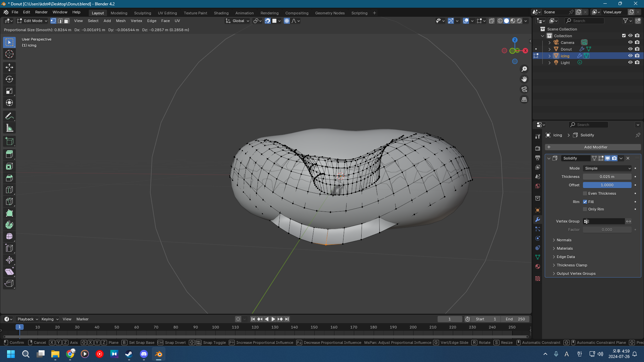The image size is (644, 362).
Task: Switch to the Shading workspace tab
Action: [x=221, y=13]
